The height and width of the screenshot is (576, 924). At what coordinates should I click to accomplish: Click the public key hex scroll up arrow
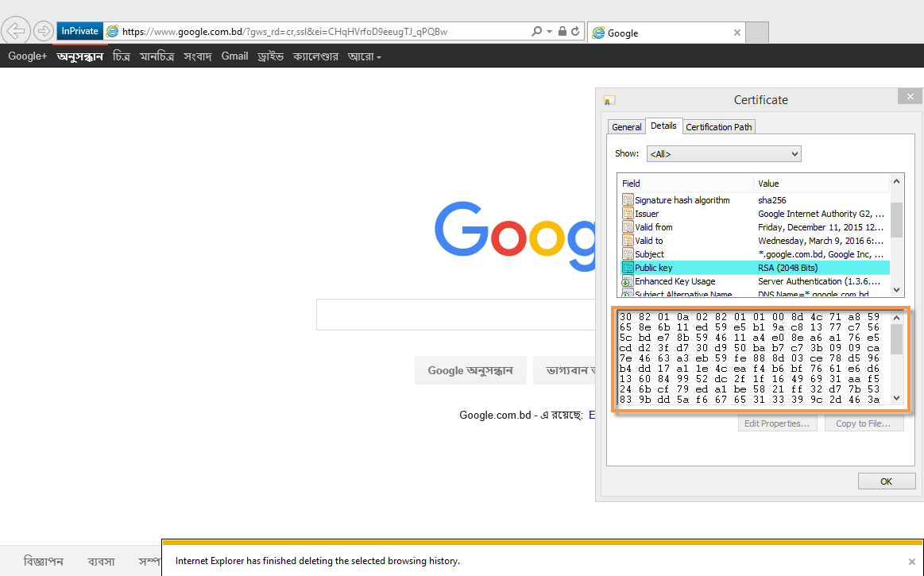896,318
